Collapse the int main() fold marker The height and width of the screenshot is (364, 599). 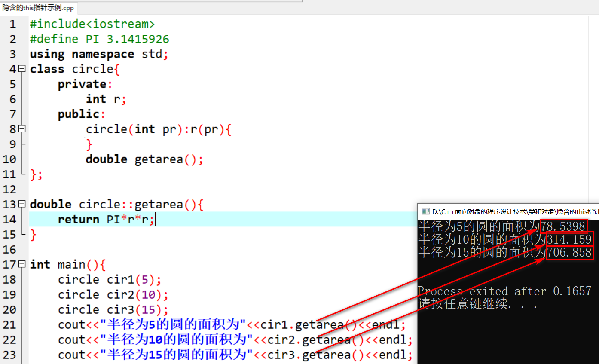[22, 264]
